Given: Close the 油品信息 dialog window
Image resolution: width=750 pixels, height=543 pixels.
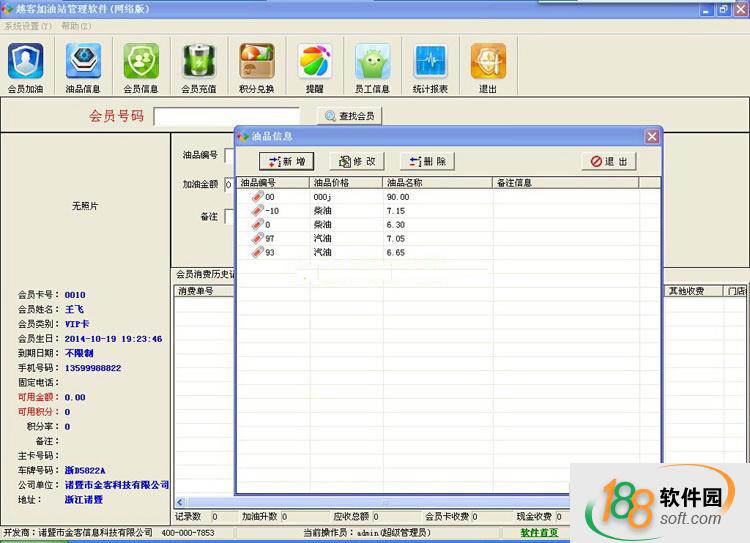Looking at the screenshot, I should tap(652, 137).
